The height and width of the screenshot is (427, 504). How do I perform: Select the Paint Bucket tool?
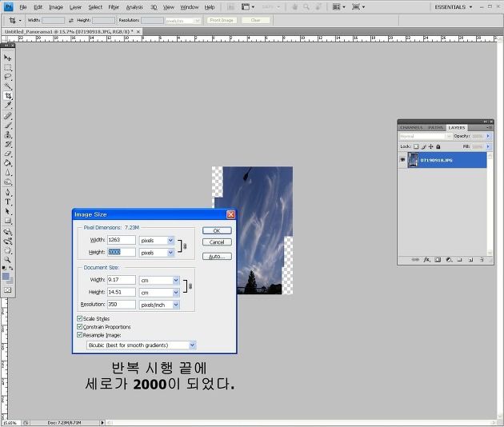(8, 163)
